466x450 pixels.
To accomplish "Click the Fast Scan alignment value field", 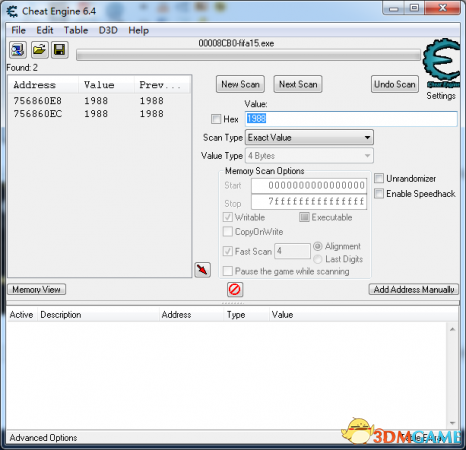I will [x=292, y=251].
